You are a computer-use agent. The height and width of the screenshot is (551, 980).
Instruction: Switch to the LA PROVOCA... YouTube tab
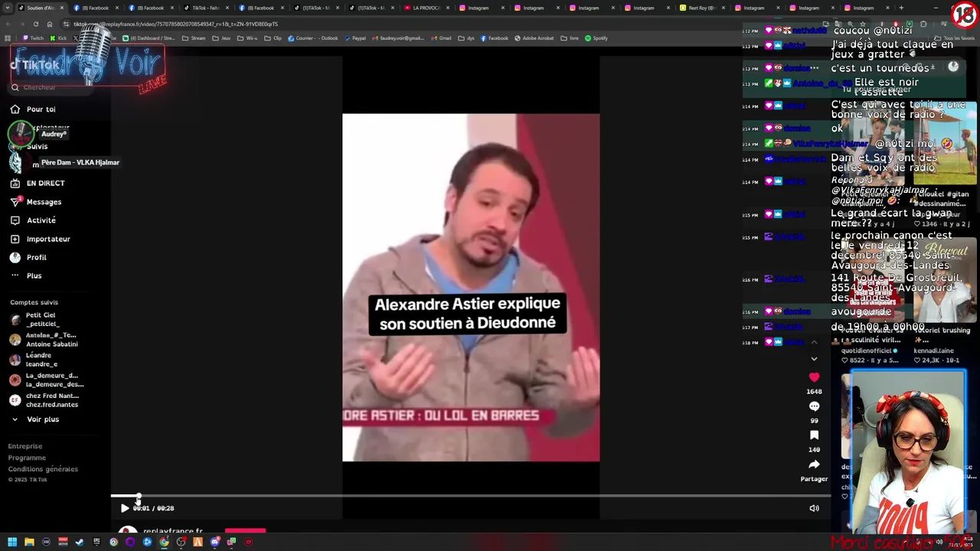click(x=426, y=8)
